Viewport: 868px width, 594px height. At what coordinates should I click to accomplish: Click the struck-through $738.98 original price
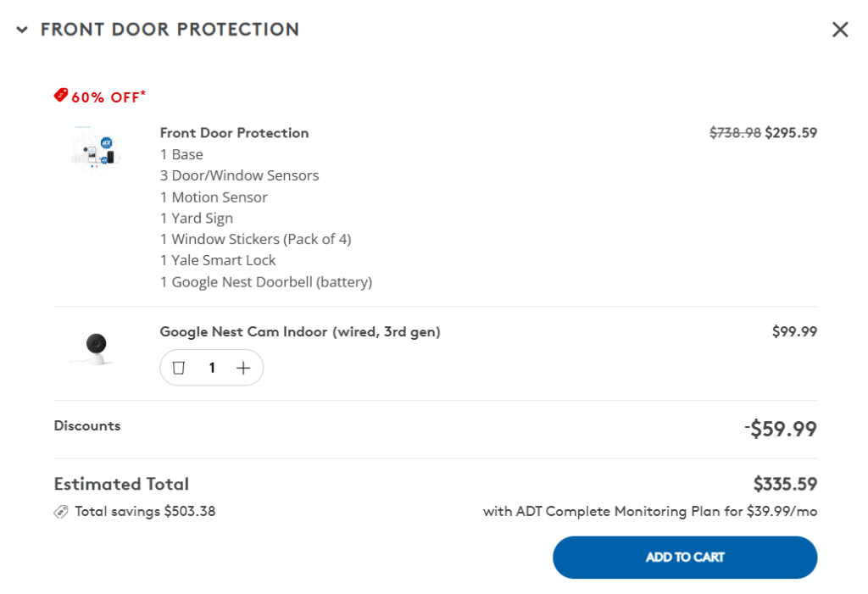(735, 133)
